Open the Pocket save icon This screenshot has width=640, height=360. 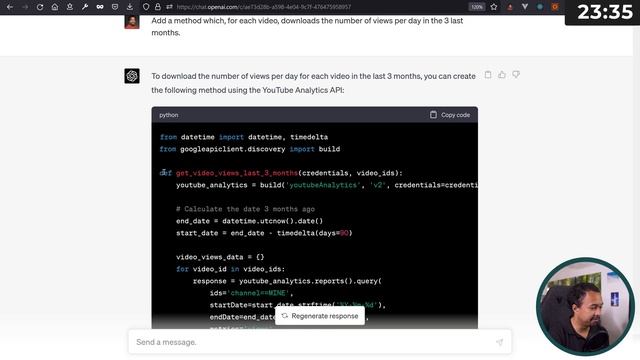coord(115,7)
